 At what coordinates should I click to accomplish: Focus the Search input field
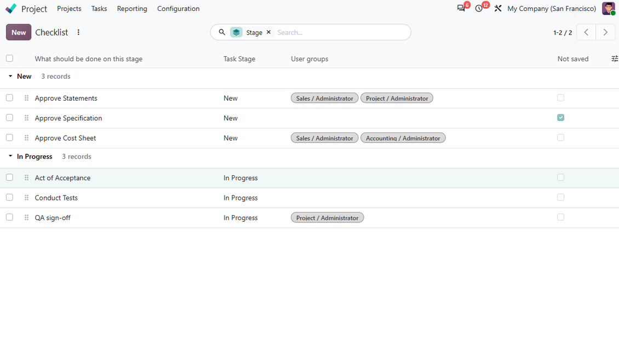[341, 32]
